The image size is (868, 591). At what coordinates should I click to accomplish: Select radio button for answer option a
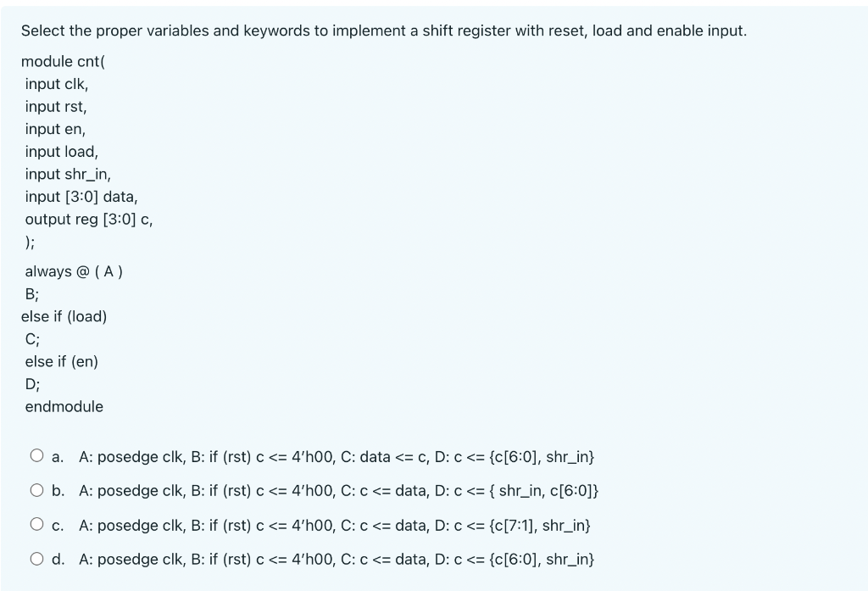pyautogui.click(x=36, y=455)
